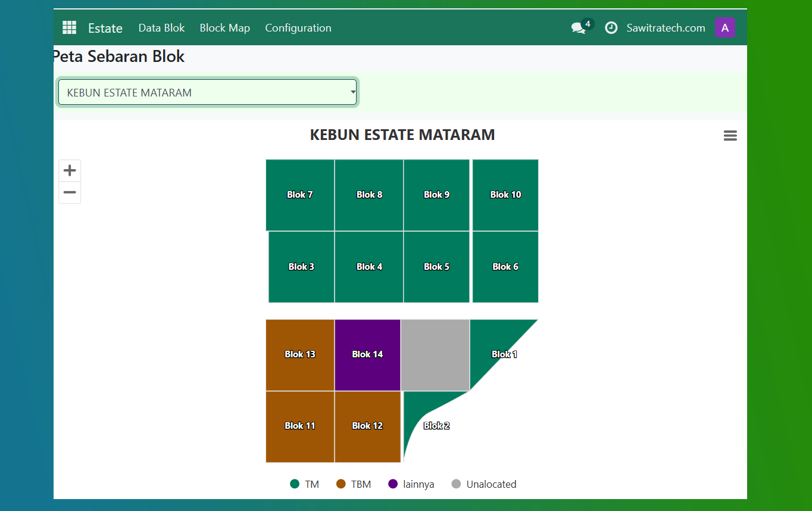Open the conversations messages icon
This screenshot has height=511, width=812.
(x=578, y=28)
